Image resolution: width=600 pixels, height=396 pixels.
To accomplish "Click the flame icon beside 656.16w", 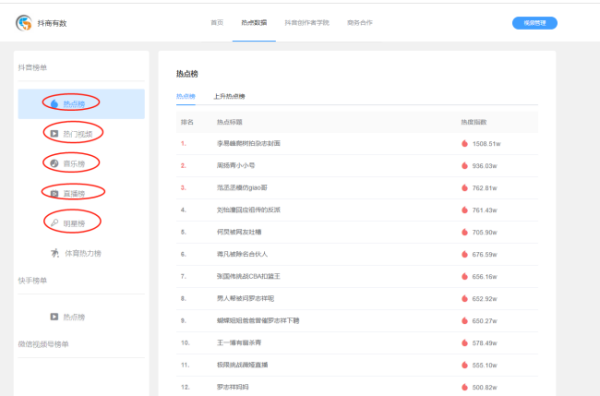I will click(x=465, y=277).
